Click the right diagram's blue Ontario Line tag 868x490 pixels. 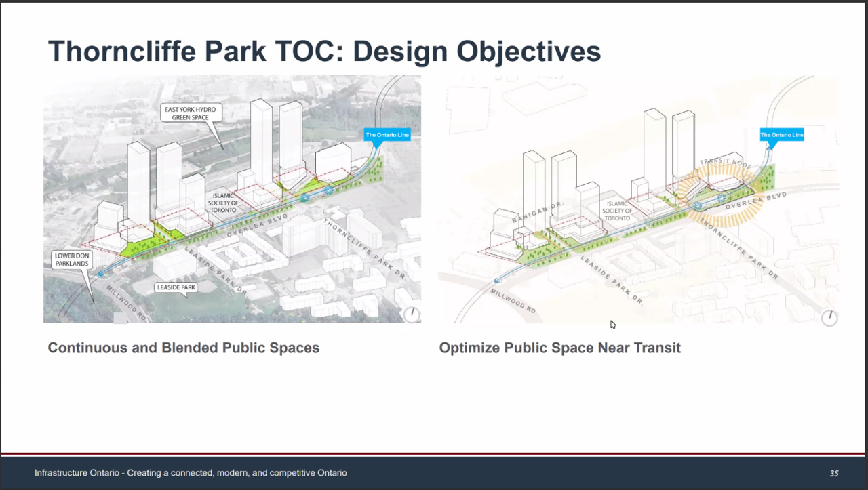(781, 135)
